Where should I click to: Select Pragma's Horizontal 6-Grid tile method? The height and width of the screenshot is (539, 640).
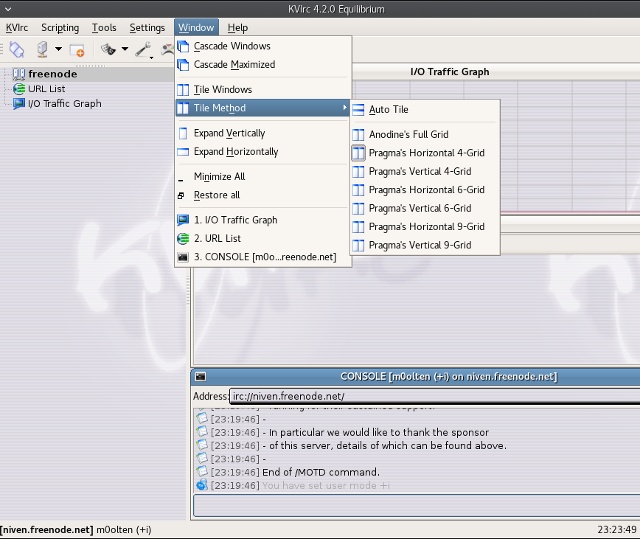[x=425, y=190]
